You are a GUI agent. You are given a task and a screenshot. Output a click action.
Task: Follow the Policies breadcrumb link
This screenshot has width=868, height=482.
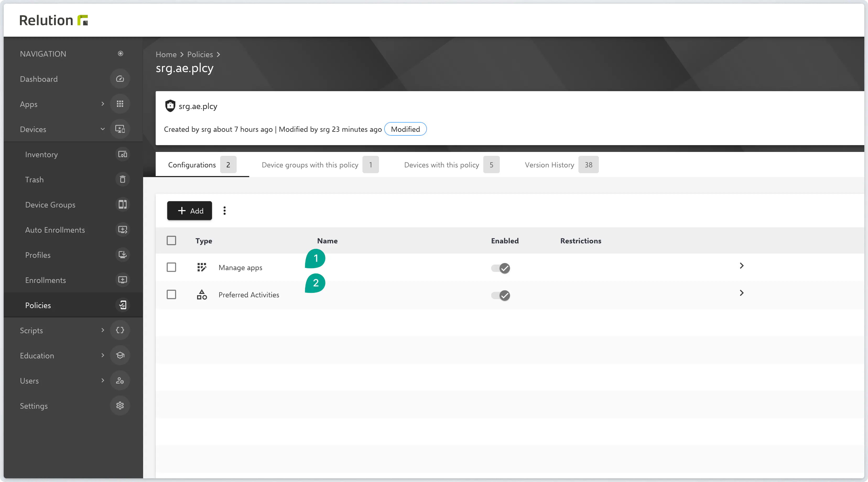coord(200,54)
